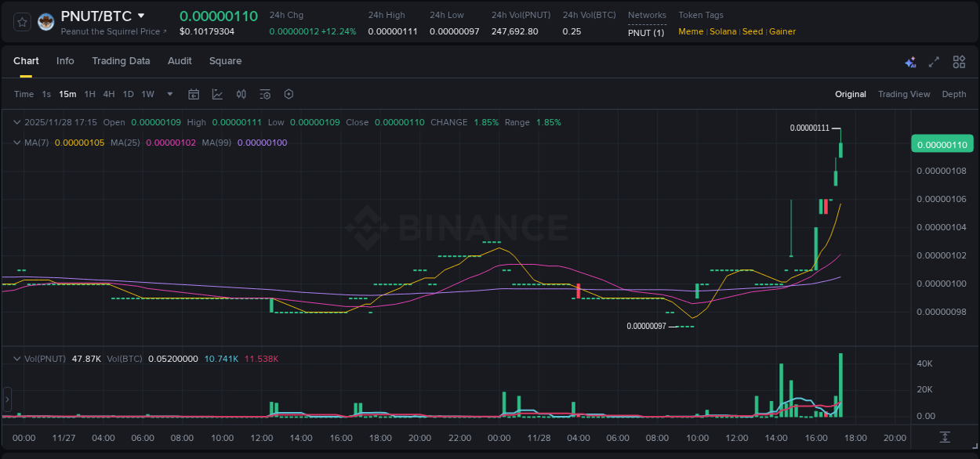Open the extra time interval dropdown arrow

coord(169,94)
